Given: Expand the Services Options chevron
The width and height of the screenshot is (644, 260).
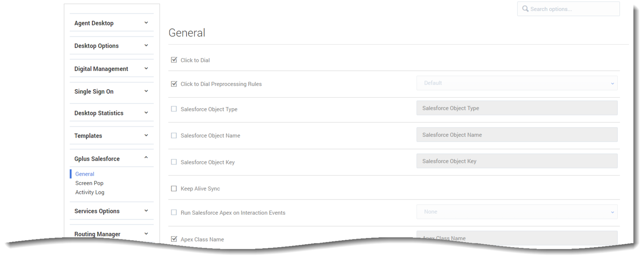Looking at the screenshot, I should (146, 211).
